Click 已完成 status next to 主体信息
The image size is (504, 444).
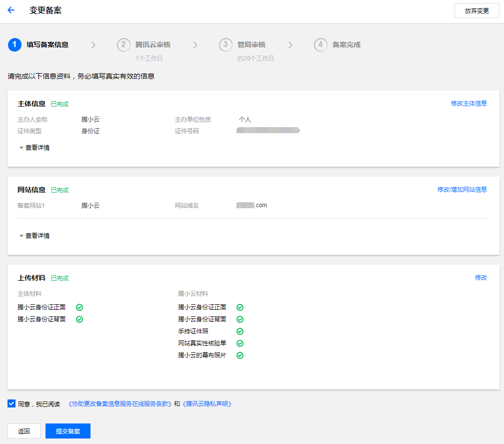60,104
